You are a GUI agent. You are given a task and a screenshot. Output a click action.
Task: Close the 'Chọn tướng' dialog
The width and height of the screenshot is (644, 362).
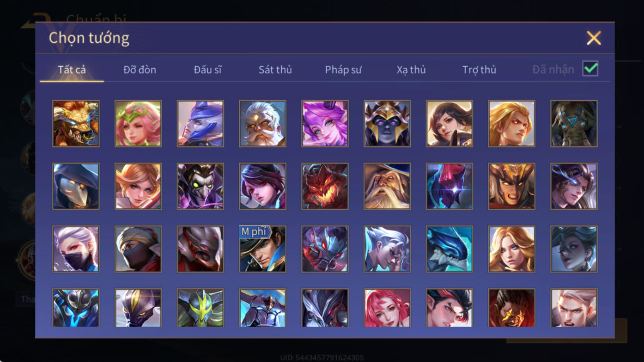[x=594, y=38]
